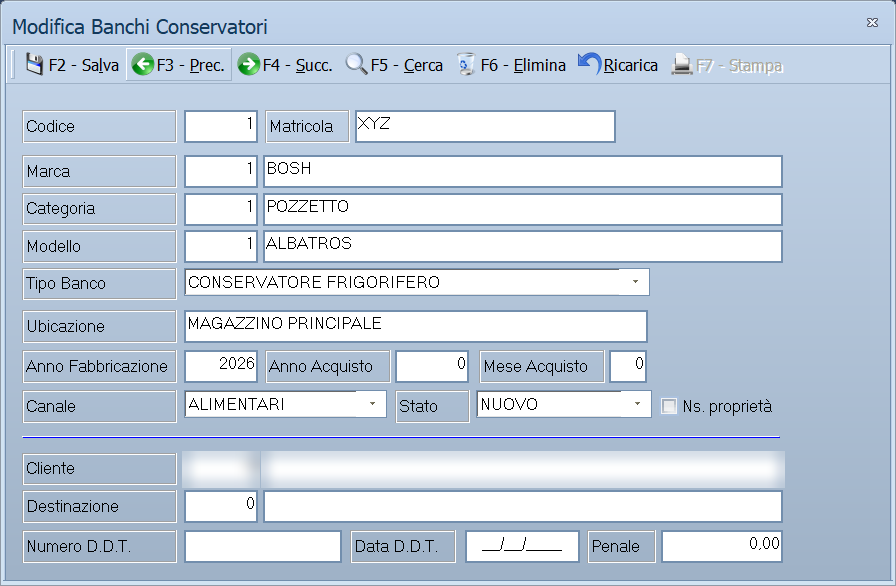Reload the record via Ricarica label

pos(631,66)
